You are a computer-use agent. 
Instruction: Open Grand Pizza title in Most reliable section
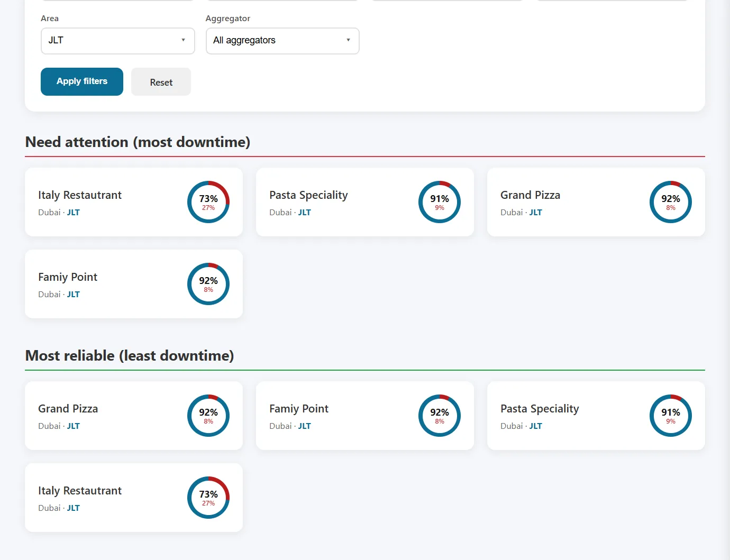coord(68,409)
